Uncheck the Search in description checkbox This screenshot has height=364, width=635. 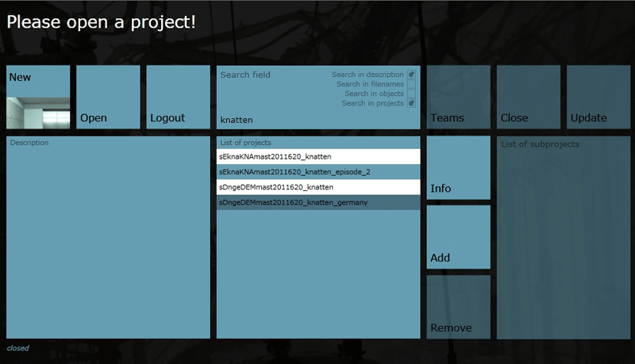coord(411,75)
